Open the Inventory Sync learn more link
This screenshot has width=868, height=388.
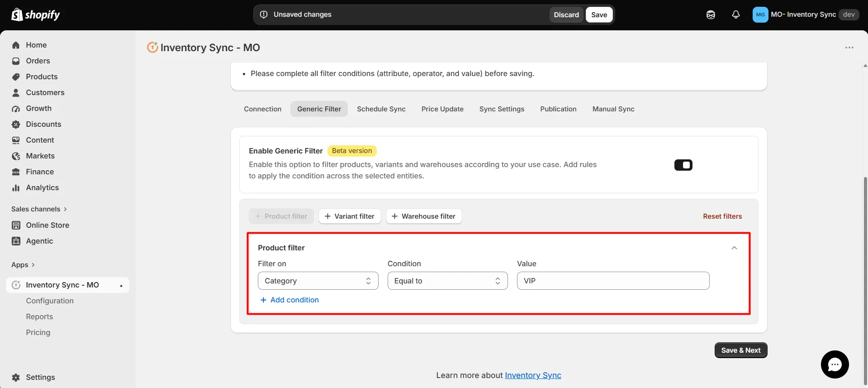[533, 375]
